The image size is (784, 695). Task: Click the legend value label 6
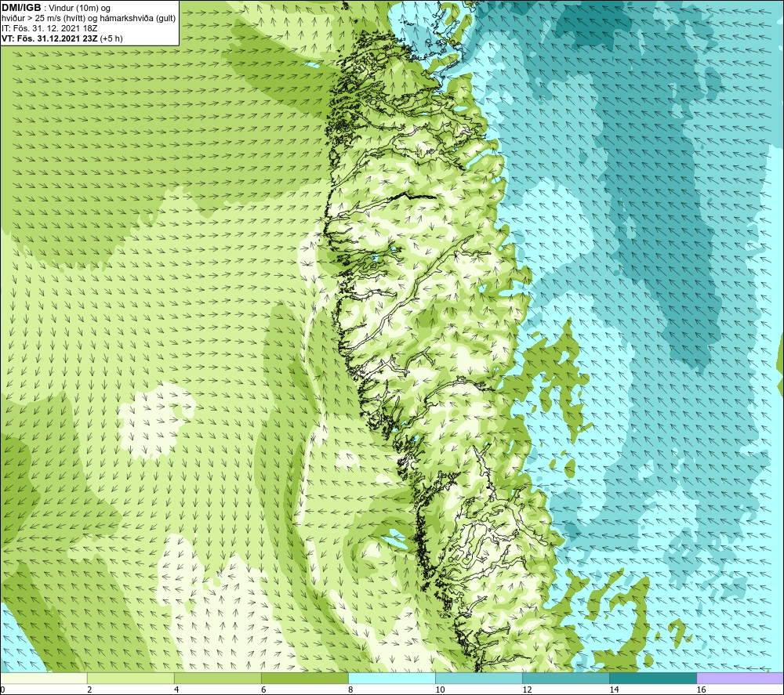(263, 690)
